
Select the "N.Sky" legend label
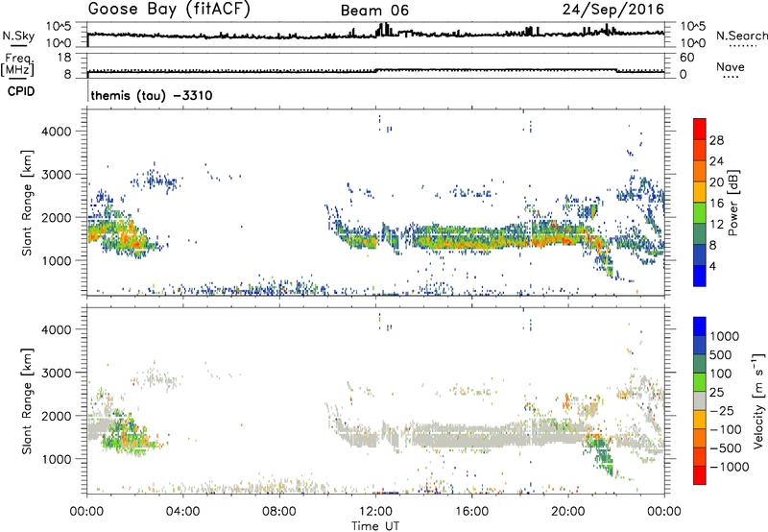[18, 36]
